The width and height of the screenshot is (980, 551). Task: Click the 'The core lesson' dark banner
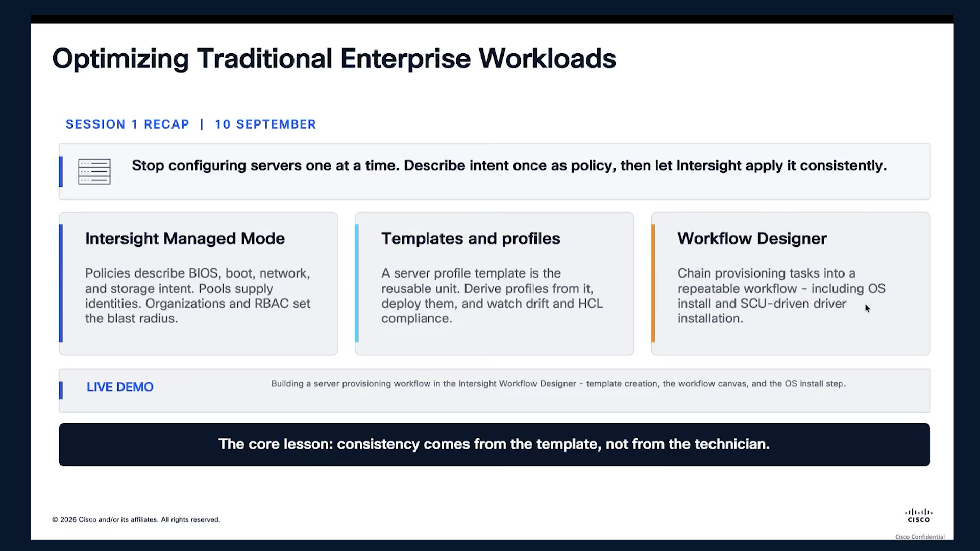(494, 444)
